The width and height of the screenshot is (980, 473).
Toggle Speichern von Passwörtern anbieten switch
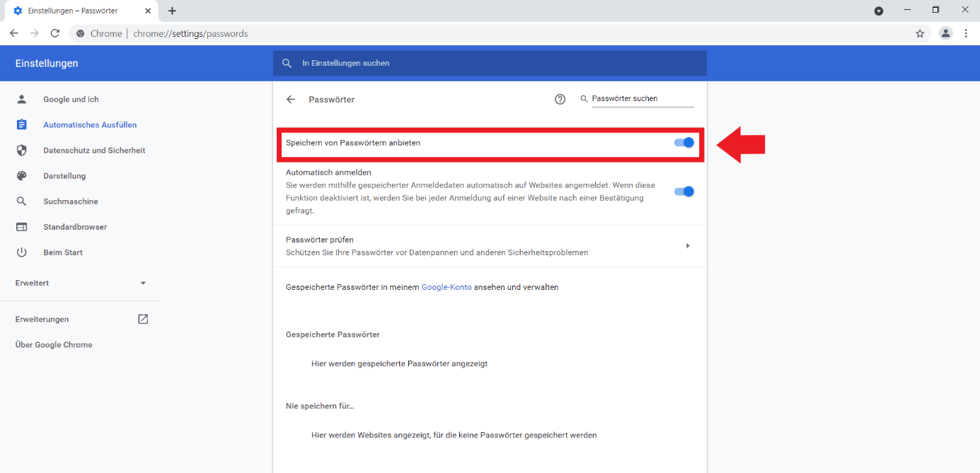[x=684, y=142]
